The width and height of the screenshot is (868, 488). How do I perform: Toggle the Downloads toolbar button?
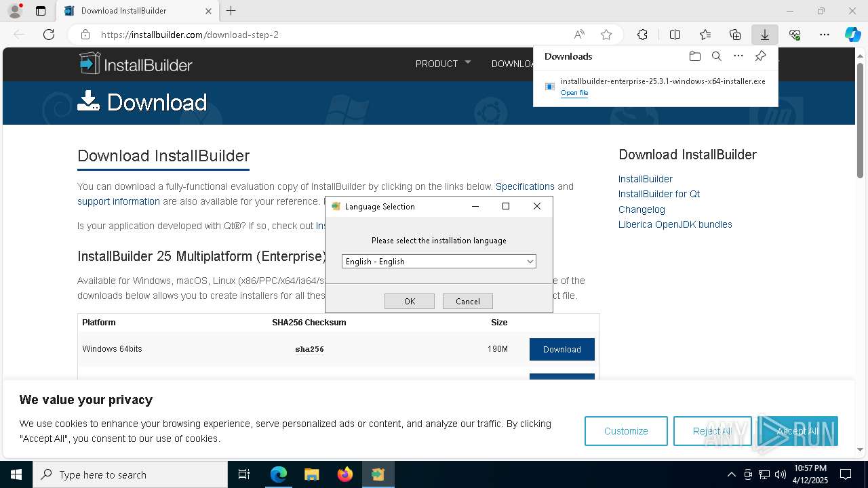[x=765, y=35]
